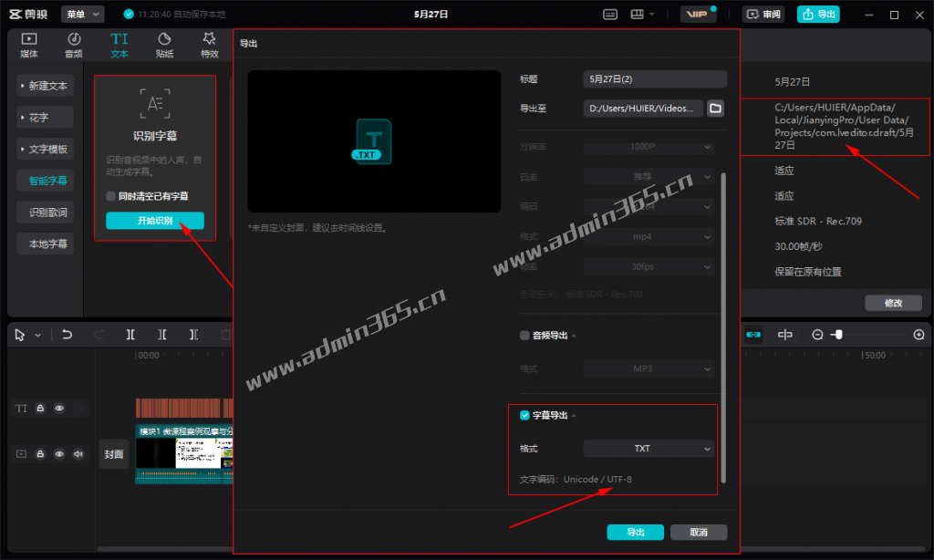
Task: Click the timeline zoom-in magnifier
Action: pos(919,335)
